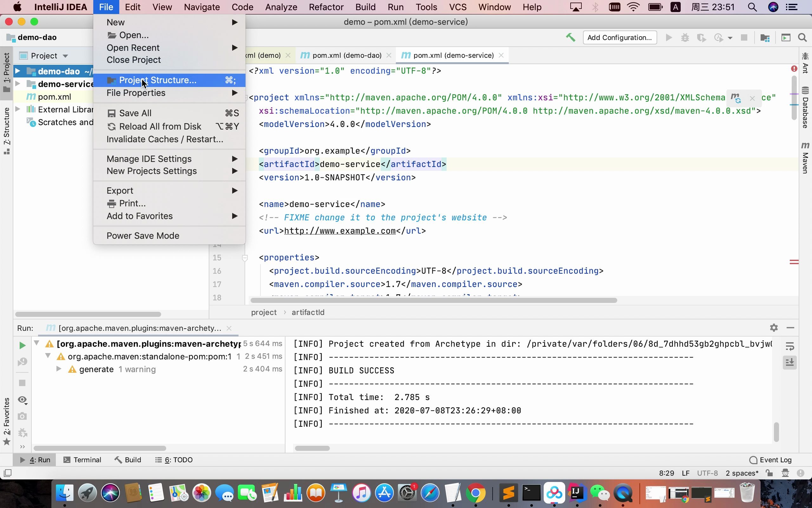Click the inspector hat icon in status bar
This screenshot has height=508, width=812.
[785, 473]
